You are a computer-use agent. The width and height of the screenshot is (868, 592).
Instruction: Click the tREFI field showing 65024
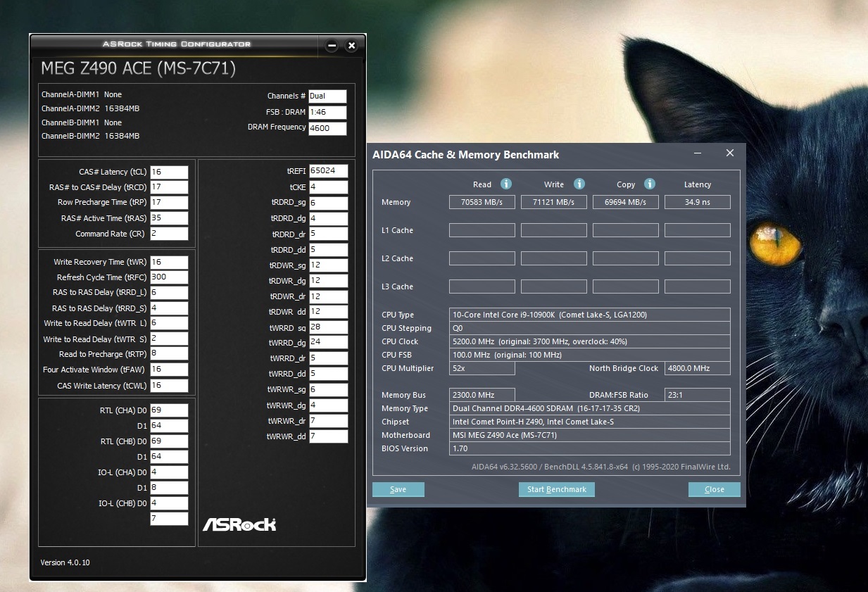(x=328, y=171)
